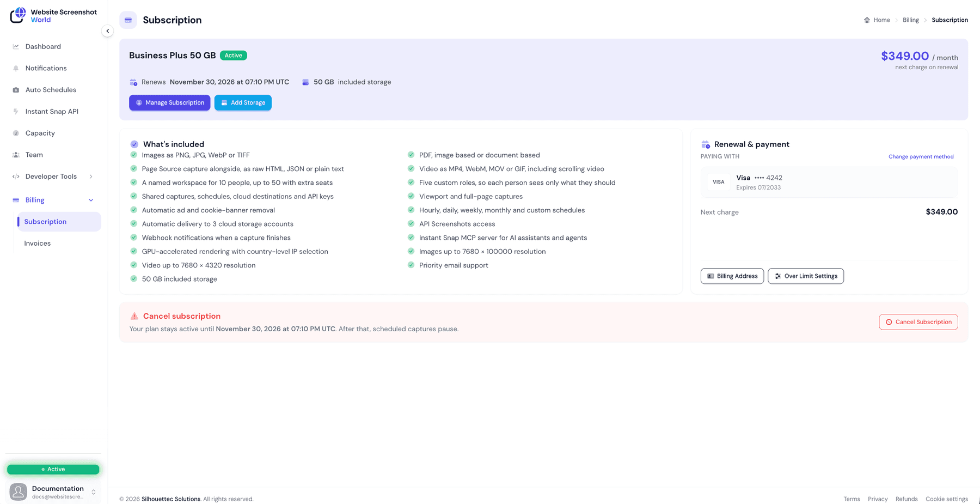Click the Active badge beside Business Plus

pyautogui.click(x=234, y=56)
